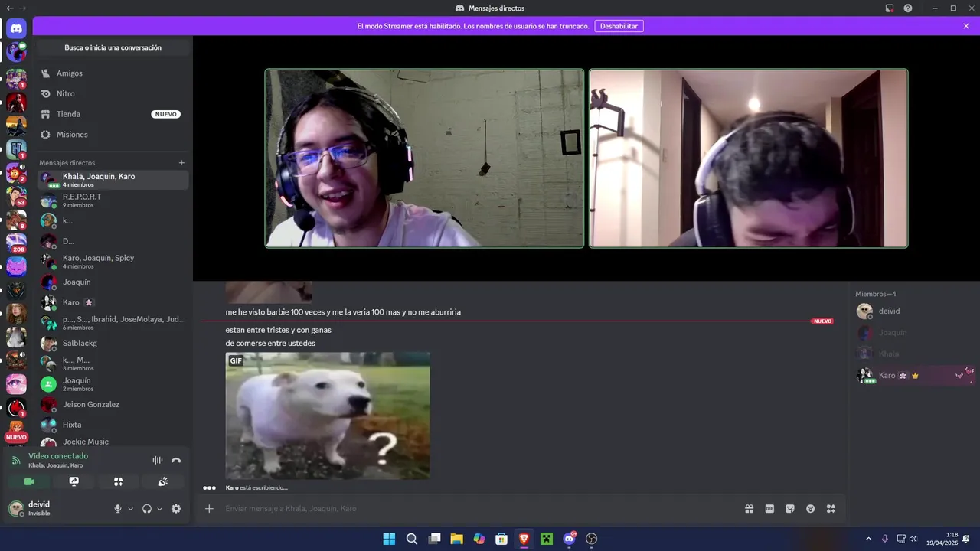Open the gift Nitro icon

tap(749, 509)
